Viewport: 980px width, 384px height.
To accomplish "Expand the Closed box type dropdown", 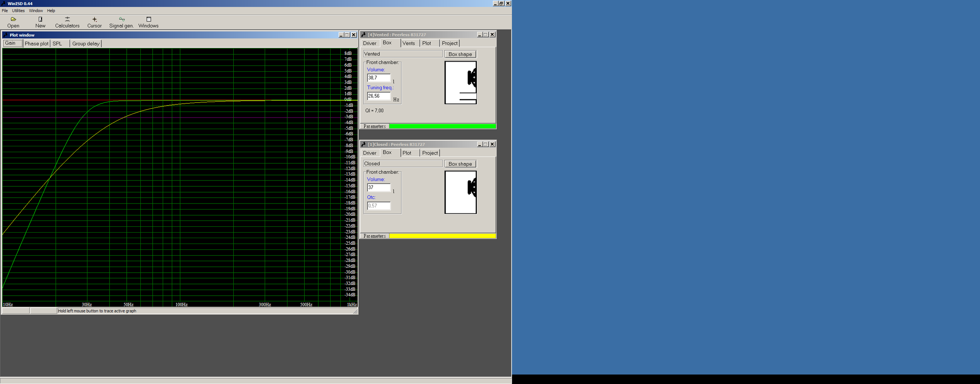I will coord(402,164).
